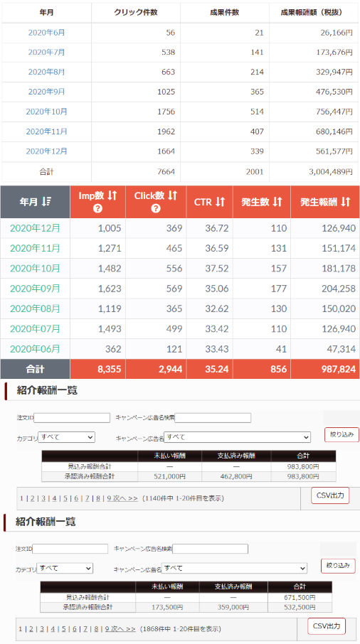
Task: Open 2020年09月 row in orange table
Action: point(35,289)
